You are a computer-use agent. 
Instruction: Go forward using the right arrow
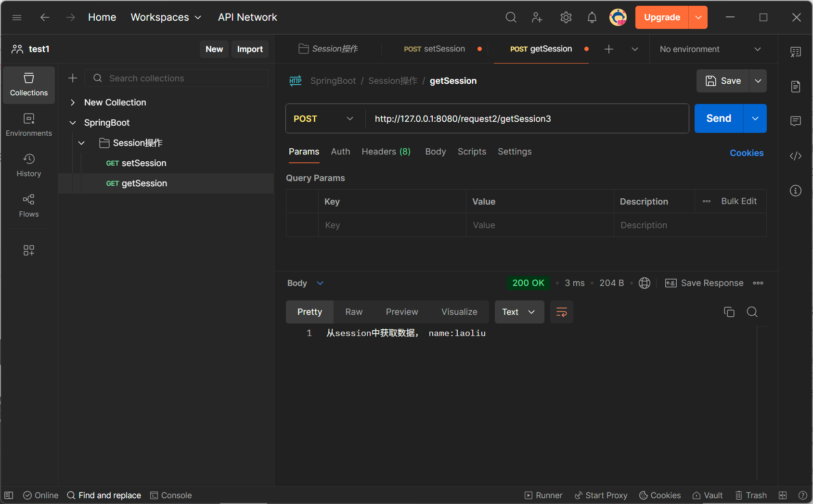(71, 17)
